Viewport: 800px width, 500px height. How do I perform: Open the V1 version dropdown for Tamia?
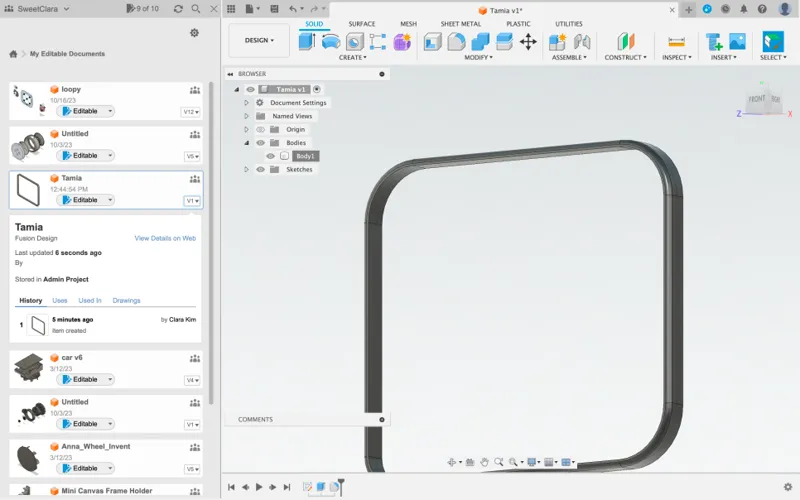coord(192,201)
